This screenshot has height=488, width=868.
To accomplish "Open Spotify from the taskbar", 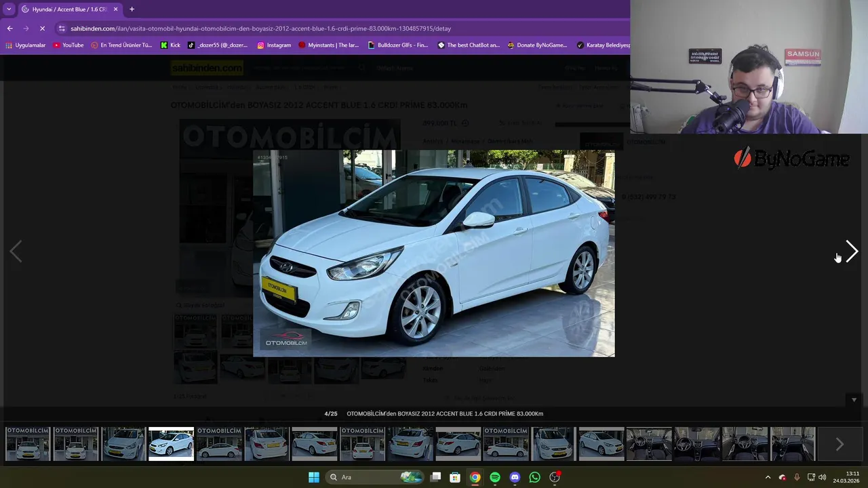I will pyautogui.click(x=495, y=477).
